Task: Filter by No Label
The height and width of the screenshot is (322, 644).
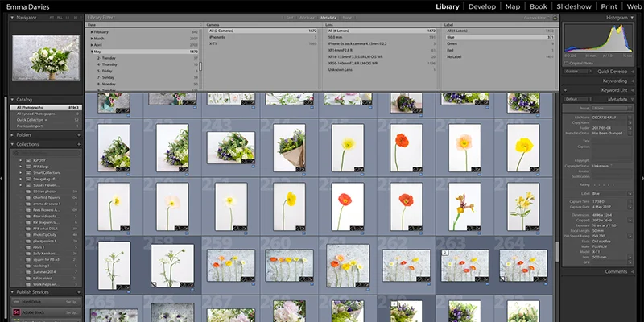Action: pos(500,56)
